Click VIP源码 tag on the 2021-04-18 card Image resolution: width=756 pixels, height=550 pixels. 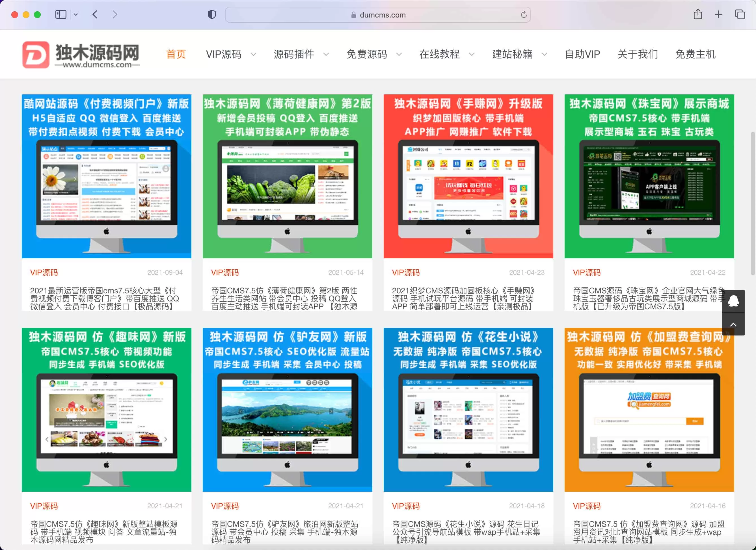click(406, 506)
